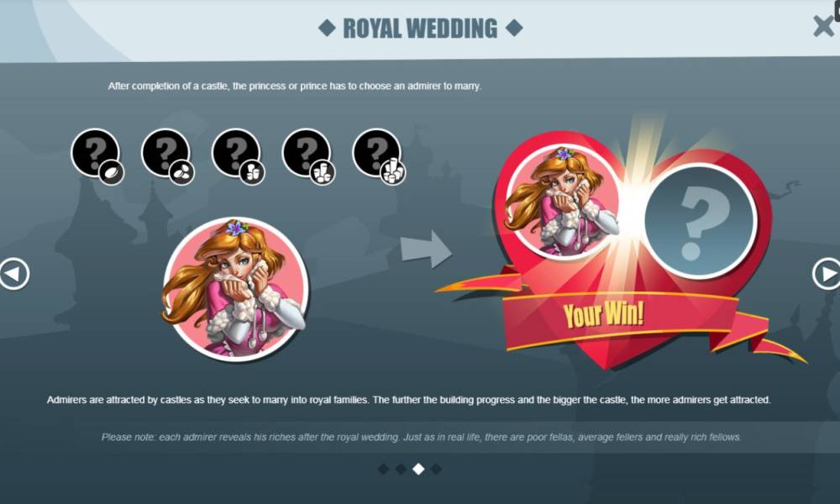840x504 pixels.
Task: Click the large princess portrait
Action: pyautogui.click(x=235, y=289)
